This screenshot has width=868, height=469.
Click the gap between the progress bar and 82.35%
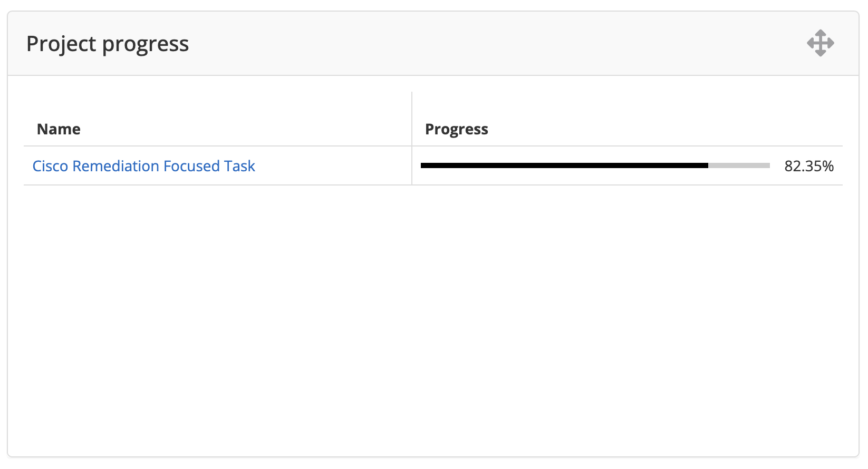pos(777,166)
